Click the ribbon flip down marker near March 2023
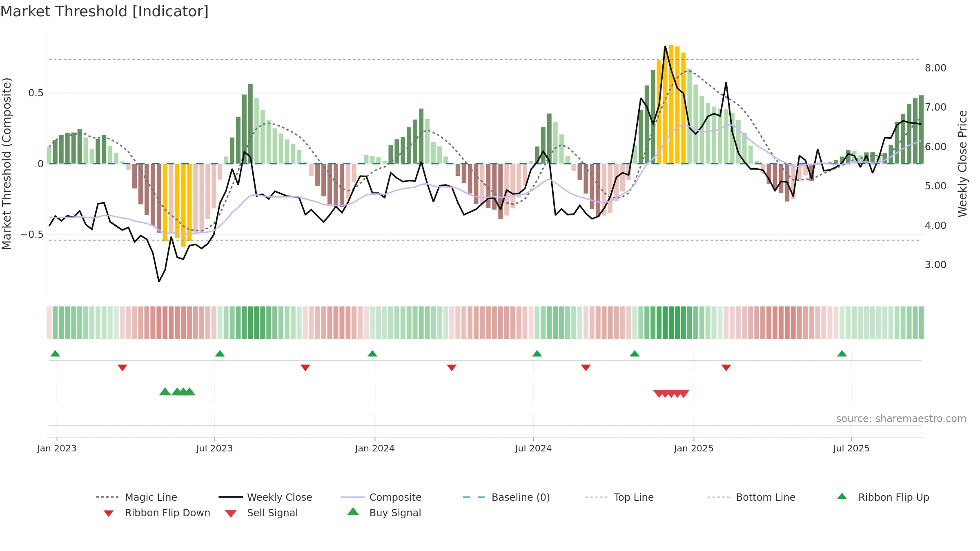This screenshot has width=980, height=551. click(122, 368)
